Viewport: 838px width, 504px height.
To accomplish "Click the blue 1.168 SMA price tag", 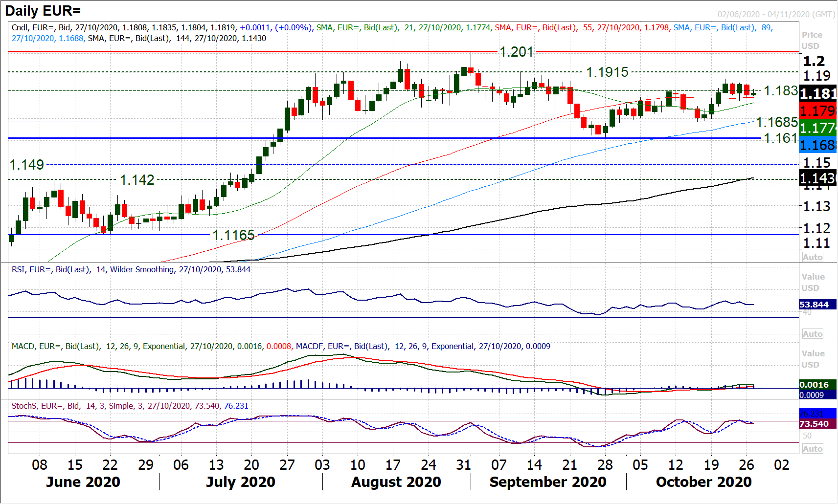I will [817, 145].
